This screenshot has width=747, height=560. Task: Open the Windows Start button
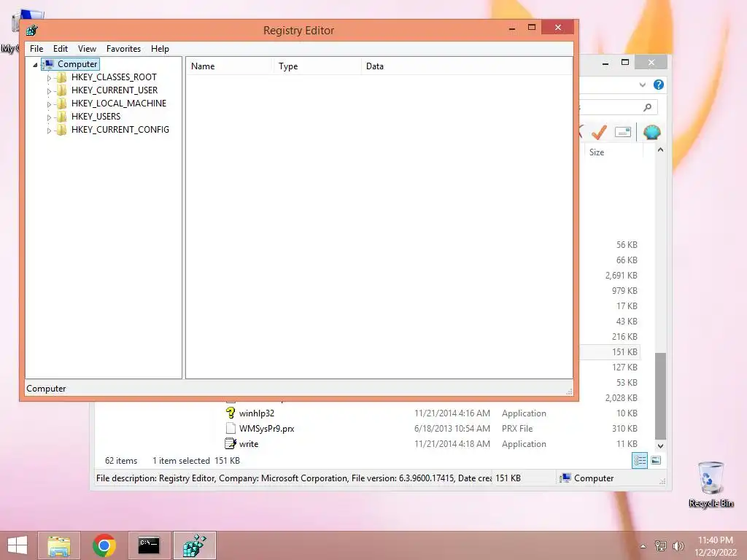coord(18,545)
